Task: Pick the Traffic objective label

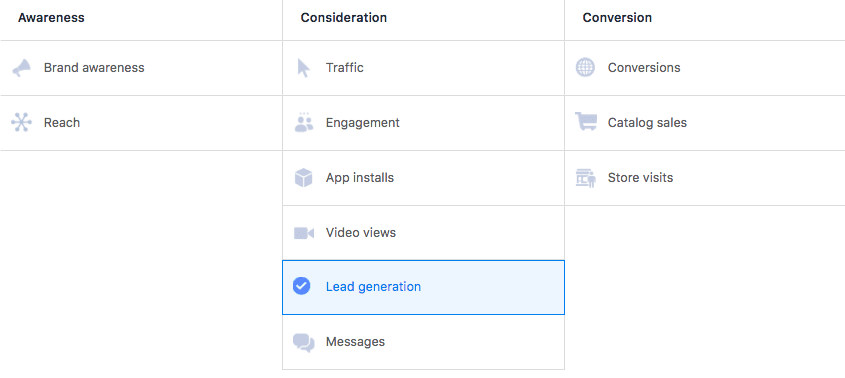Action: pyautogui.click(x=345, y=68)
